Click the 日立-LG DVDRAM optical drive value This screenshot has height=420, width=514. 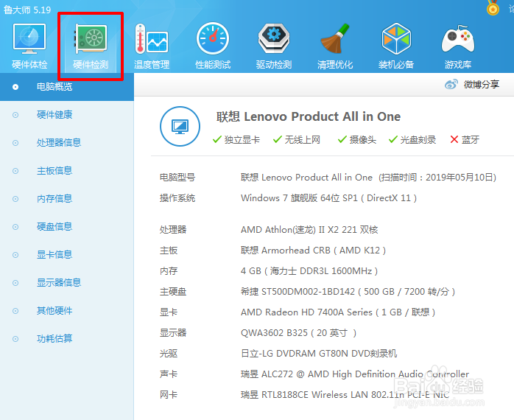(319, 354)
